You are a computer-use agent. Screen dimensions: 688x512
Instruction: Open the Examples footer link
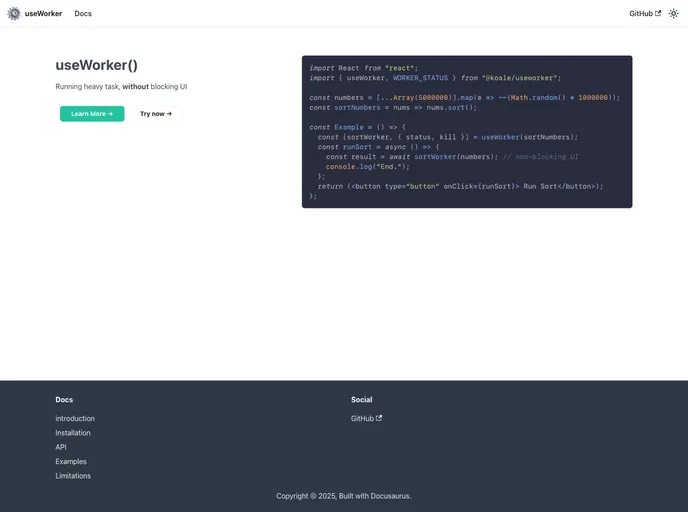tap(71, 462)
